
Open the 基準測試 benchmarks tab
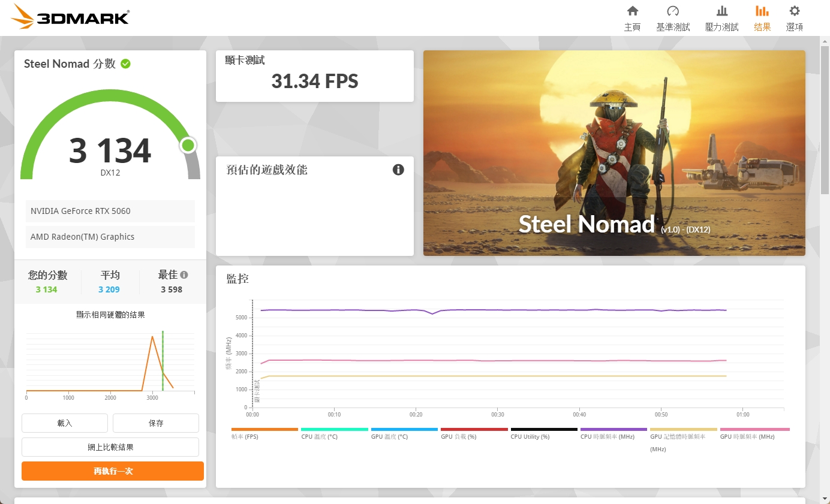click(673, 19)
